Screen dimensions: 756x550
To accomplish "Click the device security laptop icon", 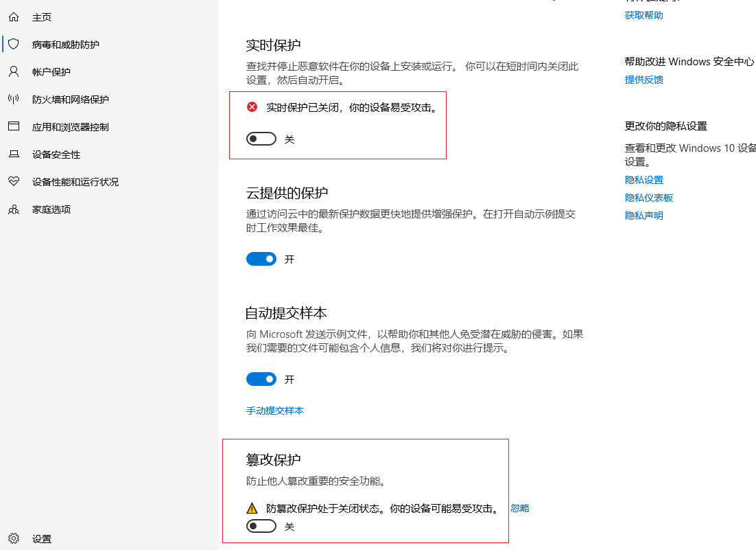I will coord(14,154).
